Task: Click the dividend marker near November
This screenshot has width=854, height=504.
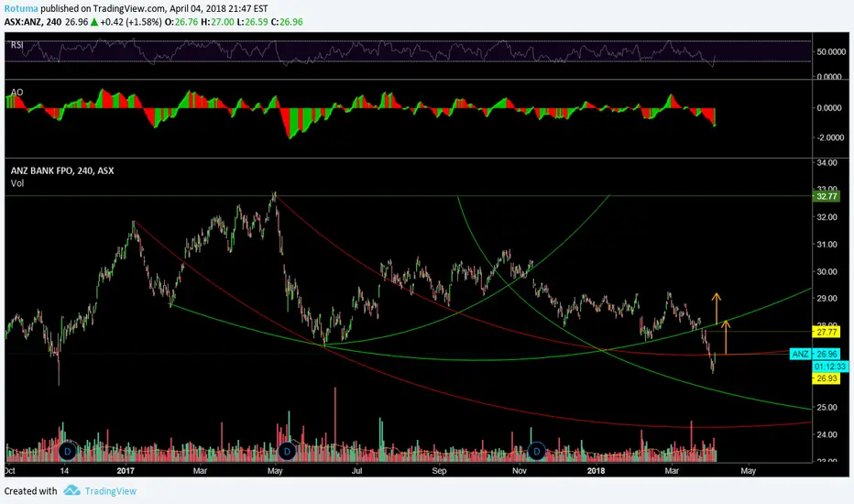Action: tap(536, 451)
